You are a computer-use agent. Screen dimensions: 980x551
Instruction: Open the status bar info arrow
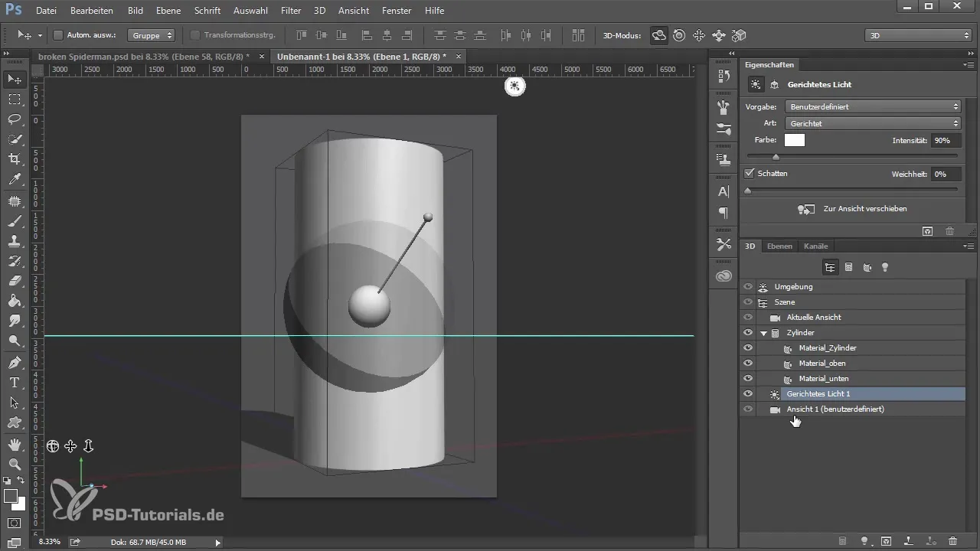click(217, 542)
